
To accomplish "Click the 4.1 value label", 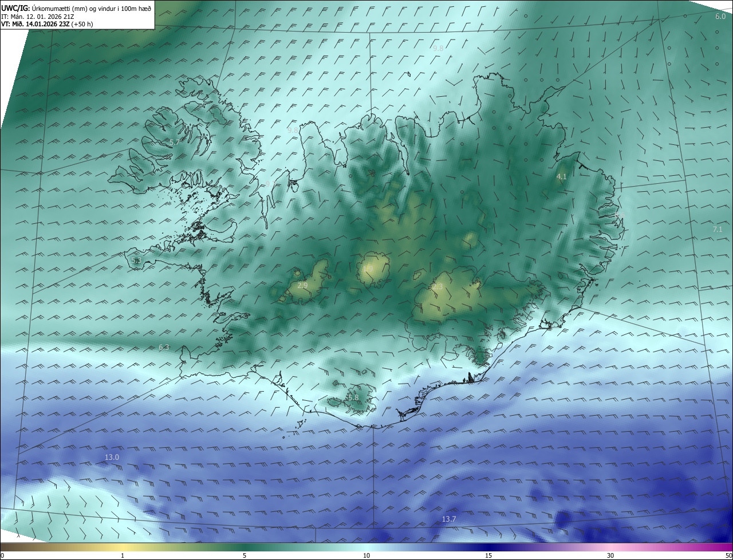I will point(561,177).
